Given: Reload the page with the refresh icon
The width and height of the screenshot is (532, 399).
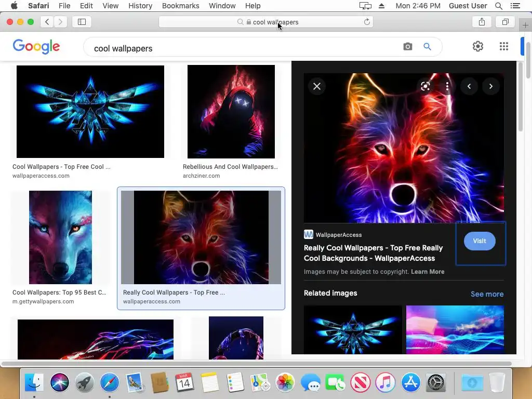Looking at the screenshot, I should click(367, 22).
